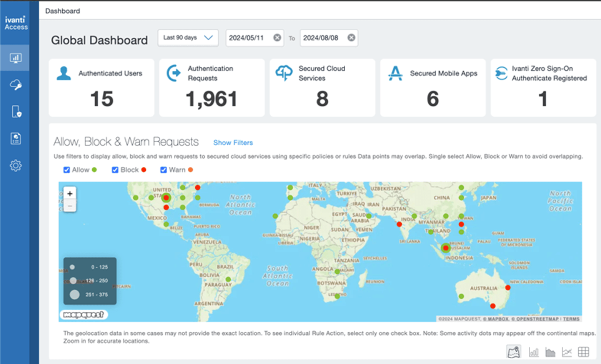Switch to table grid view icon
Image resolution: width=601 pixels, height=364 pixels.
[x=583, y=352]
